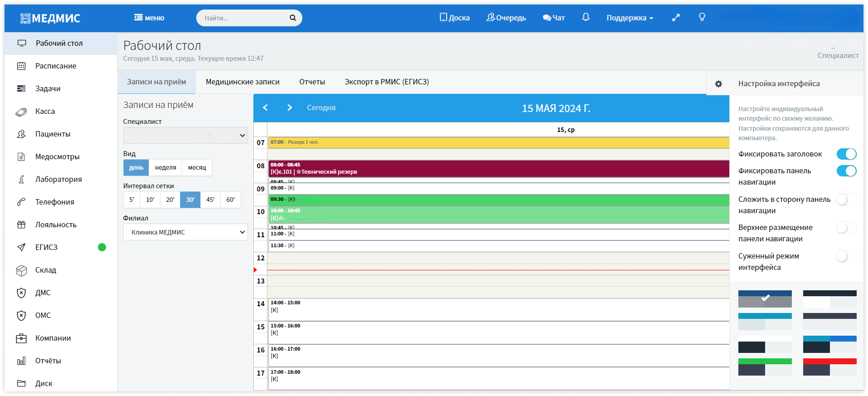Viewport: 868px width, 396px height.
Task: Click the ДМС shield icon
Action: point(21,293)
